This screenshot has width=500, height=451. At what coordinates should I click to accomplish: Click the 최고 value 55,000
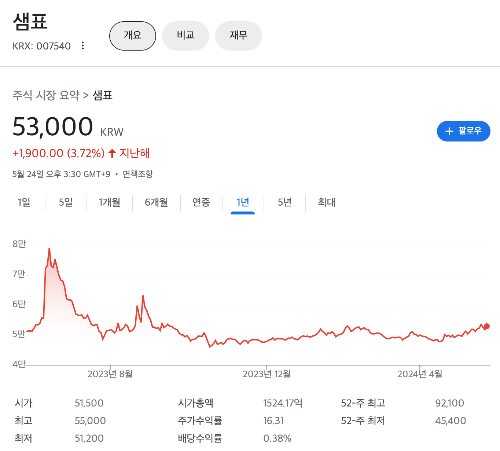[x=90, y=421]
